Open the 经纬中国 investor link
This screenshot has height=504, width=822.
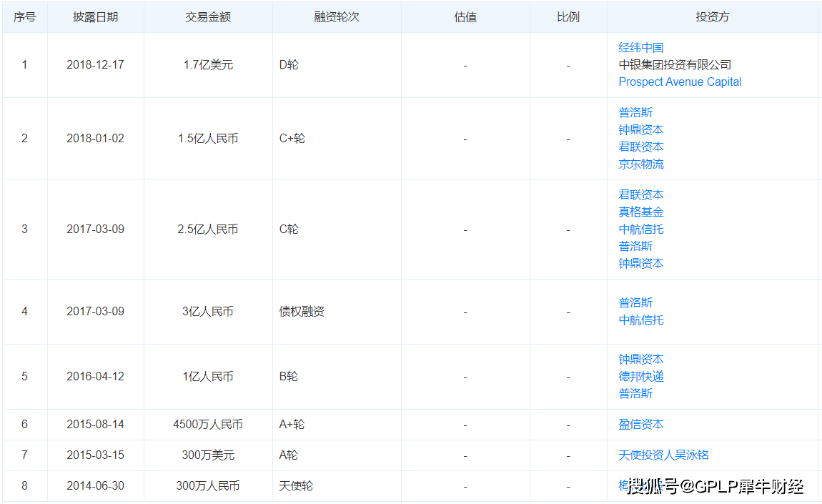tap(640, 48)
